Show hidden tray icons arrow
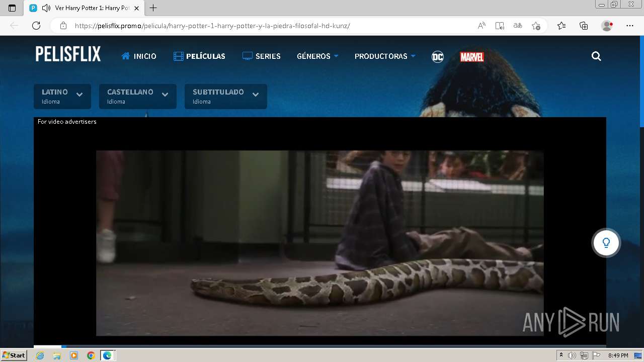Viewport: 644px width, 362px height. tap(561, 355)
